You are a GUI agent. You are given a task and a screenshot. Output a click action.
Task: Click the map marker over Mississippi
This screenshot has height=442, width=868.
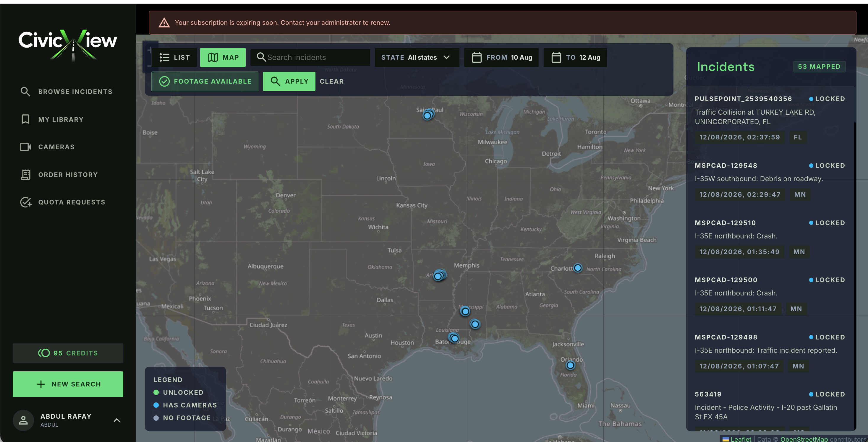pos(465,311)
